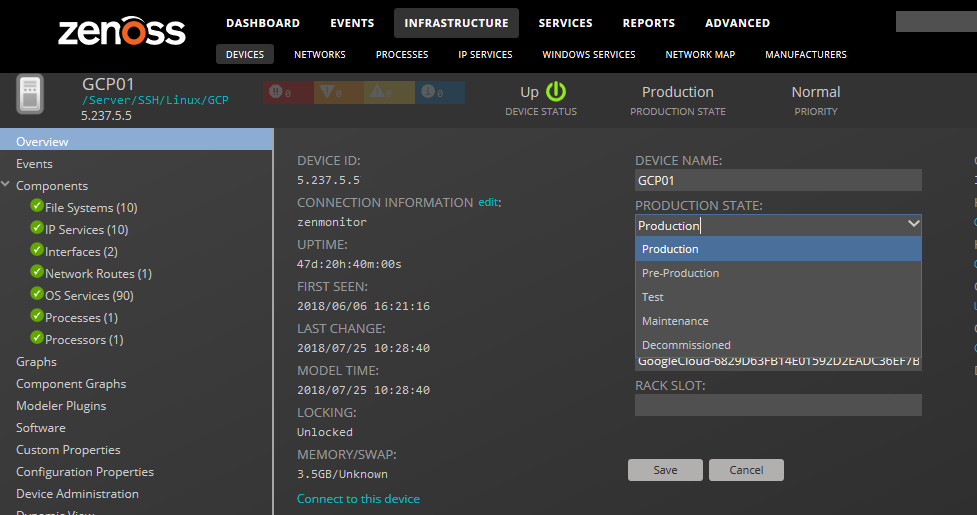This screenshot has width=977, height=515.
Task: Select Production from the dropdown list
Action: [778, 249]
